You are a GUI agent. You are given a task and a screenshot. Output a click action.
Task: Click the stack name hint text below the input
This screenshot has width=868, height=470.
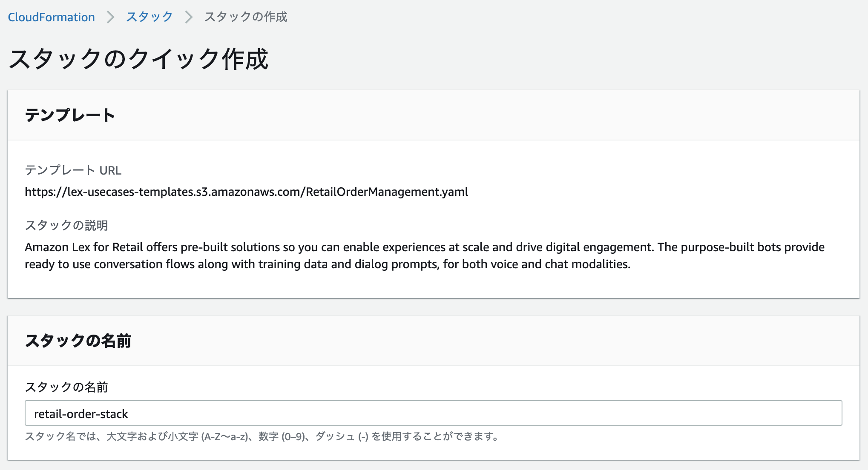pyautogui.click(x=262, y=436)
